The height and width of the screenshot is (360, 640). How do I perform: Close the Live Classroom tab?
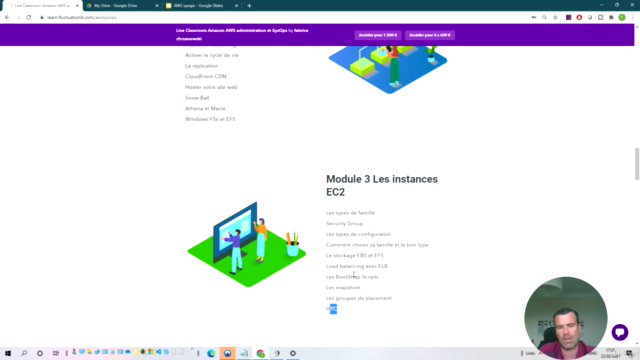click(77, 6)
